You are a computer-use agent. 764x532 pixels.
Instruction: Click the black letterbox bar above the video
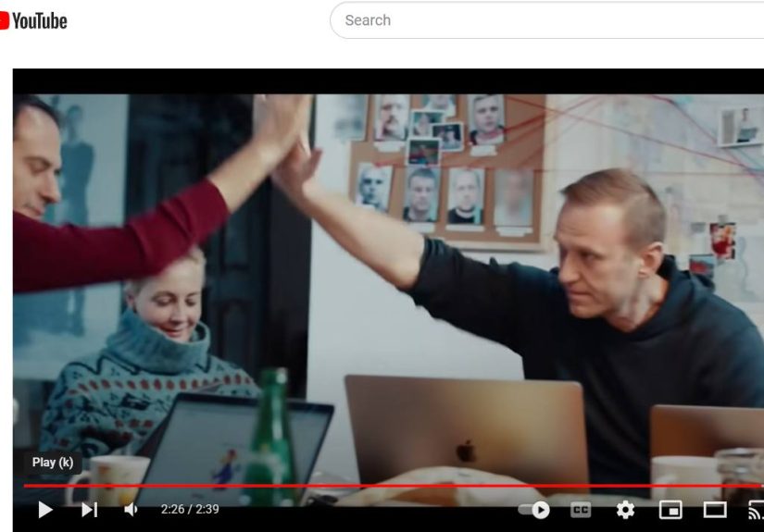389,80
